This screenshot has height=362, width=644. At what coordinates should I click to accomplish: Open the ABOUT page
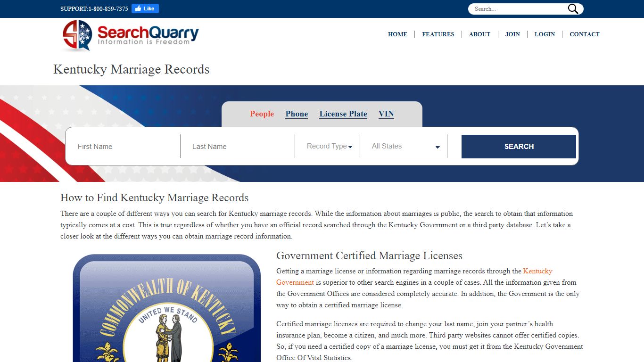click(479, 34)
